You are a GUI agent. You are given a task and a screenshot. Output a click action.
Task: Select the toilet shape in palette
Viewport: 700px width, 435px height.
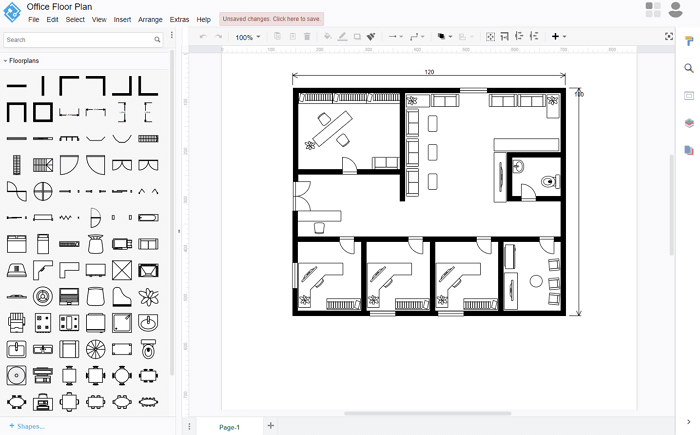(x=148, y=349)
